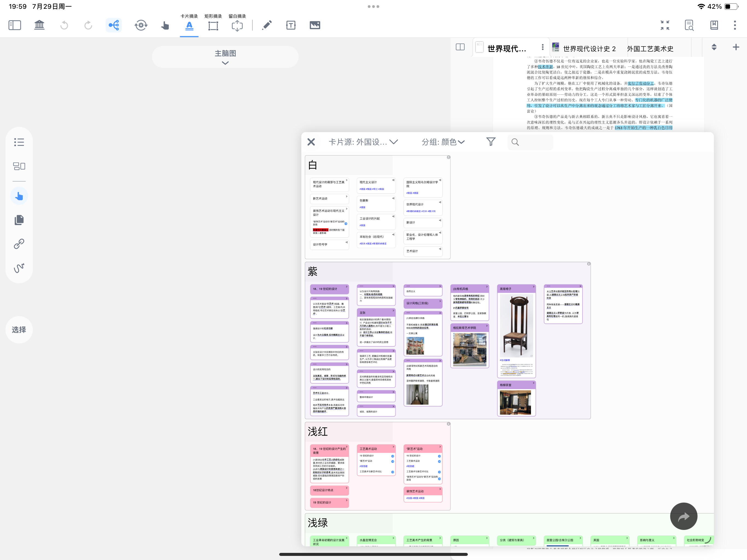Select the mind map mode icon

114,25
